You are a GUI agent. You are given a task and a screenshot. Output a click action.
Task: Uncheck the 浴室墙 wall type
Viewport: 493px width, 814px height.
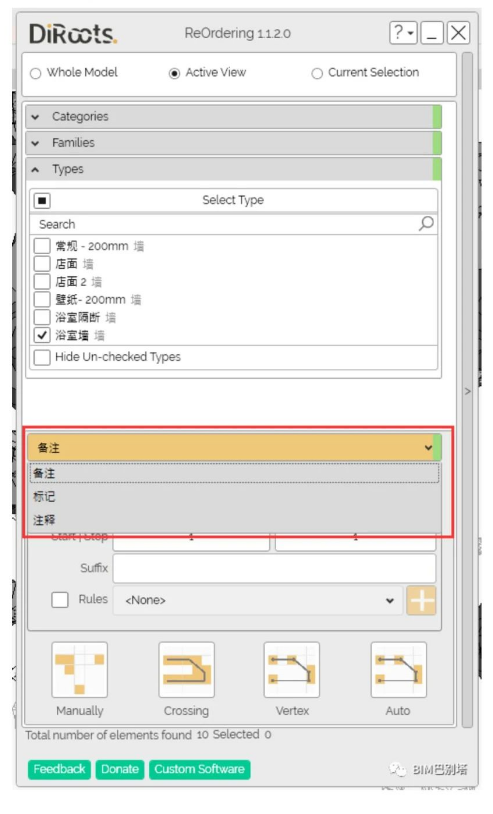(42, 335)
